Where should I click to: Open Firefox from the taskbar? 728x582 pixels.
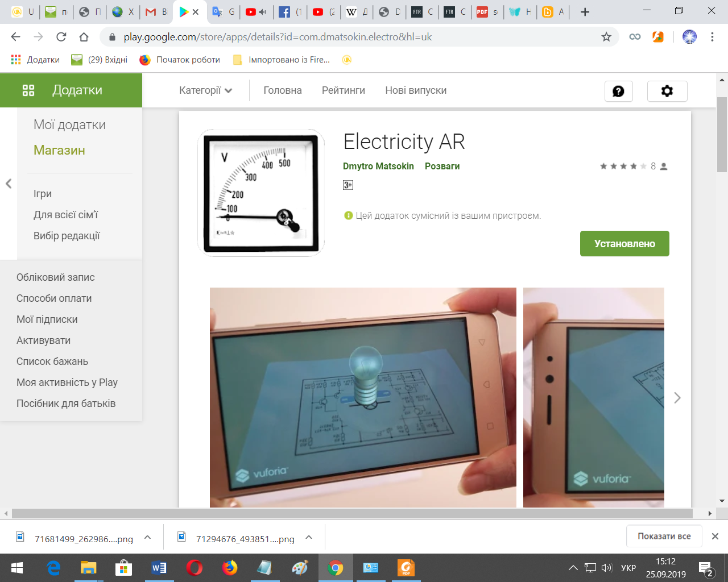pos(230,568)
